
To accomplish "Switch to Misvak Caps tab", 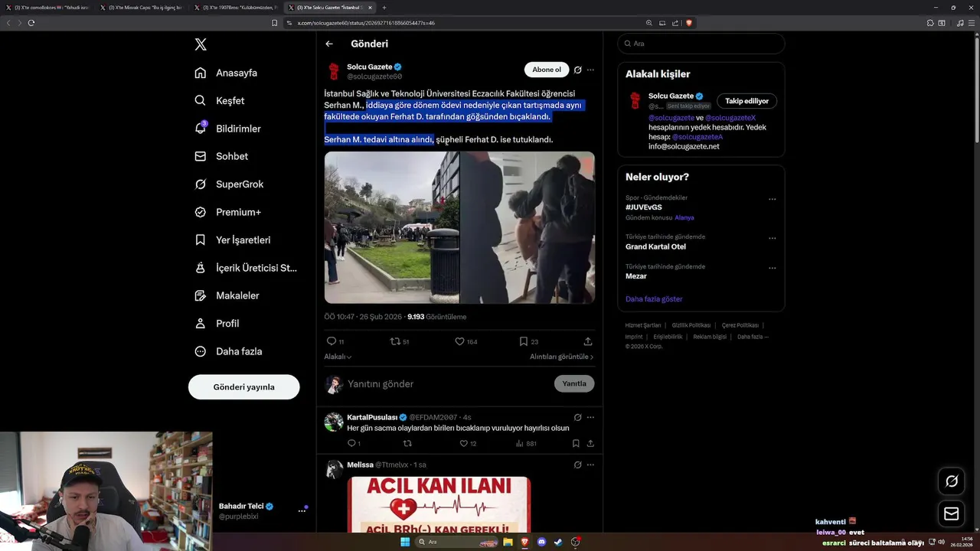I will pyautogui.click(x=142, y=8).
